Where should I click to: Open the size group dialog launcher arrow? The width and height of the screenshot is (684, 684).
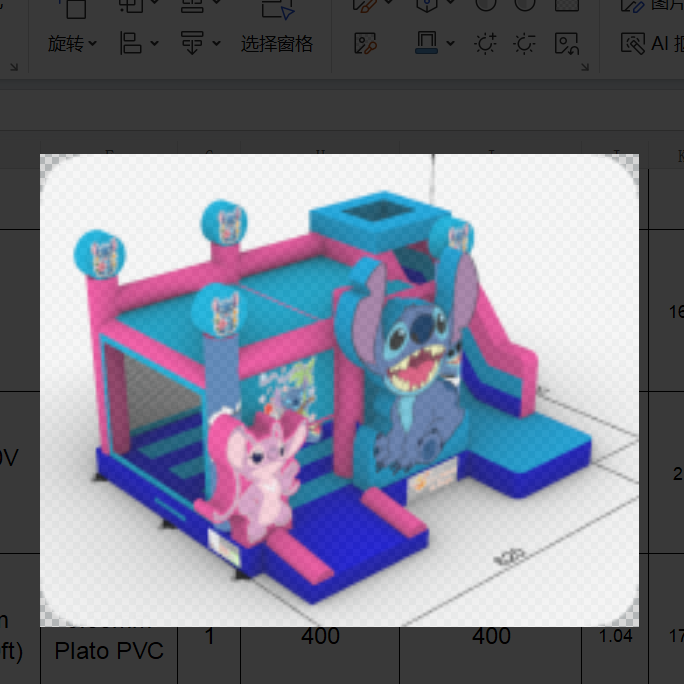coord(14,67)
